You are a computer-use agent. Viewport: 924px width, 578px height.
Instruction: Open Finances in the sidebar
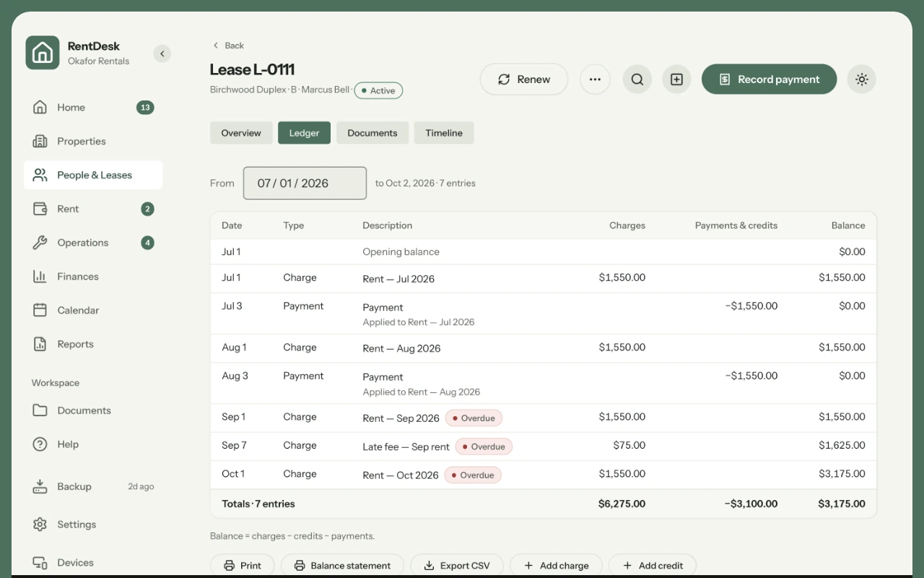click(x=93, y=277)
